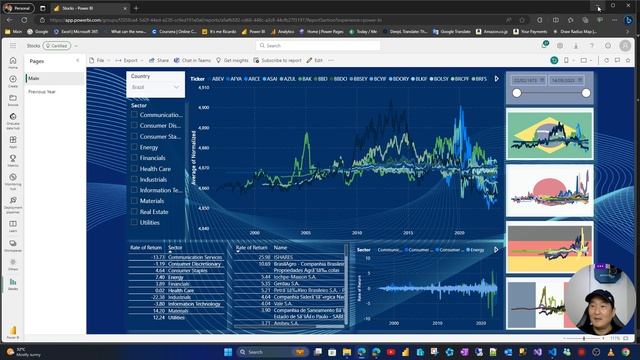
Task: Open user account profile picture
Action: pyautogui.click(x=625, y=46)
